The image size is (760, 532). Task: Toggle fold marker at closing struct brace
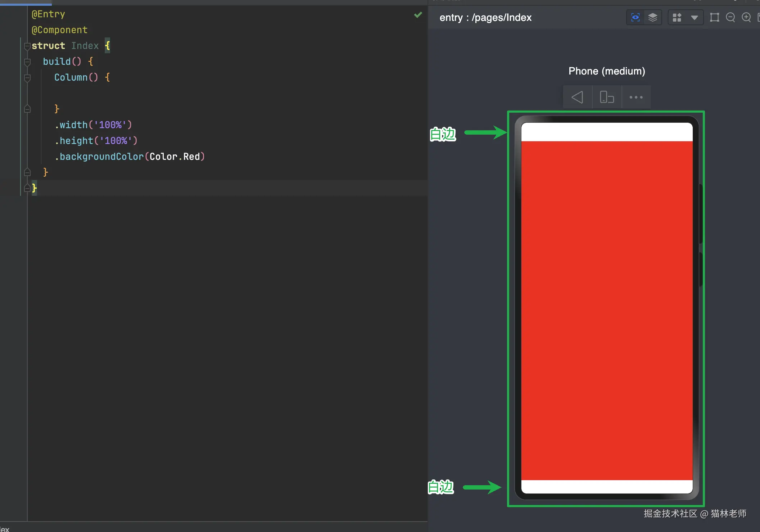(27, 188)
